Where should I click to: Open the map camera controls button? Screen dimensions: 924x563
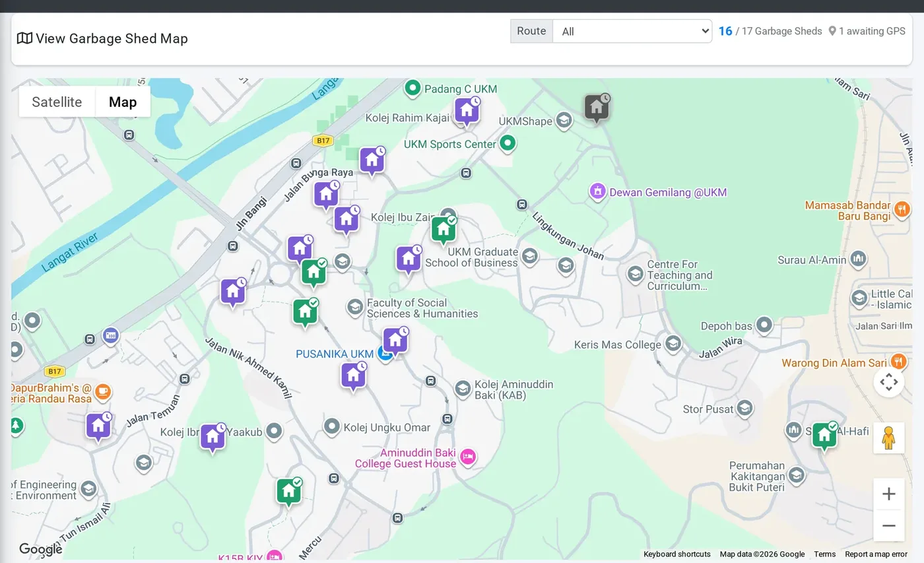[x=888, y=381]
